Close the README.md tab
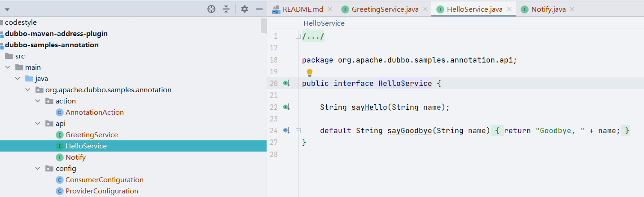The image size is (644, 197). coord(330,9)
